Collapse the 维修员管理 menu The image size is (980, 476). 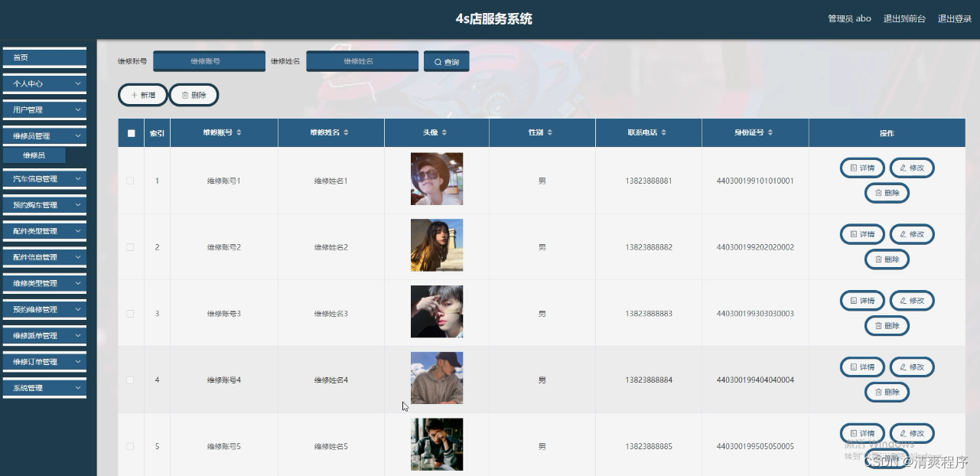click(44, 135)
